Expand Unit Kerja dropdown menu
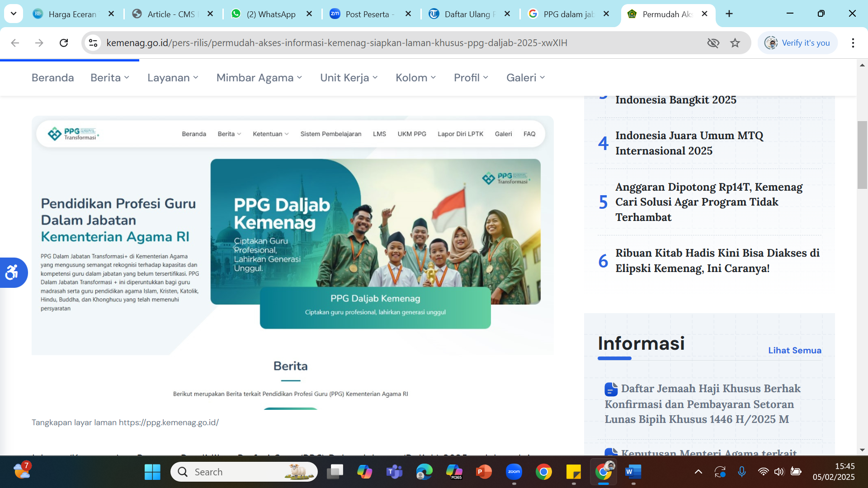The width and height of the screenshot is (868, 488). (349, 78)
